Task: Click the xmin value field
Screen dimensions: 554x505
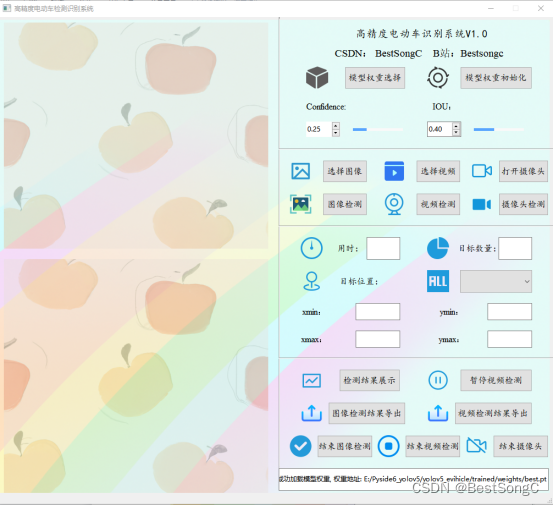Action: [377, 311]
